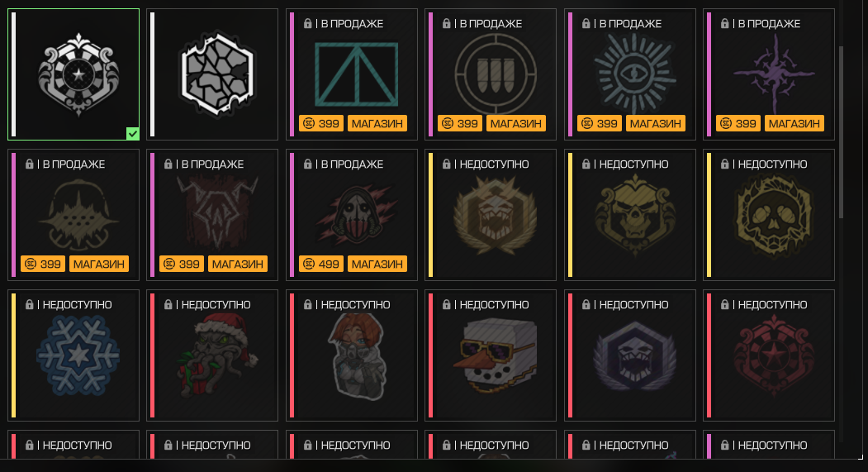Select the teal triangle square emblem
This screenshot has height=472, width=868.
pos(352,74)
